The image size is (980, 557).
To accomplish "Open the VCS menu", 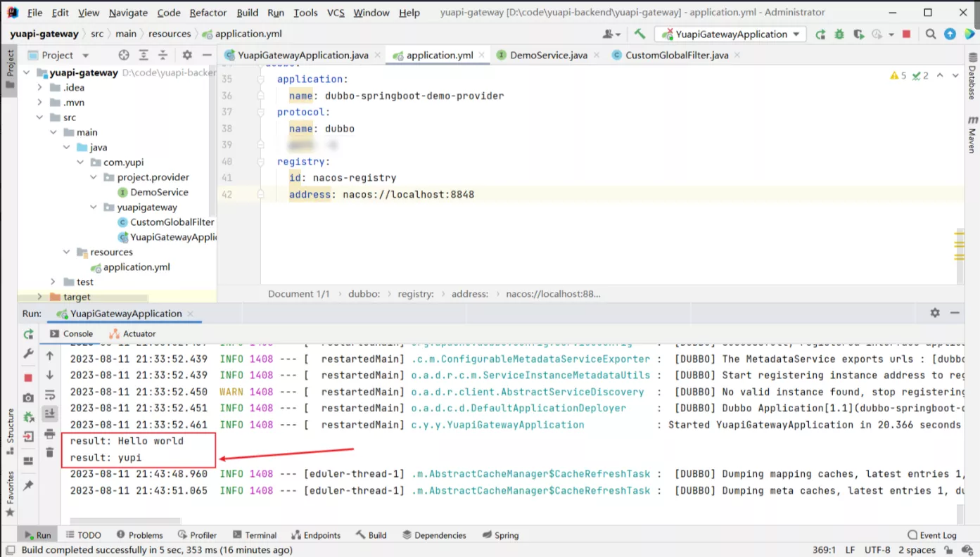I will 336,13.
